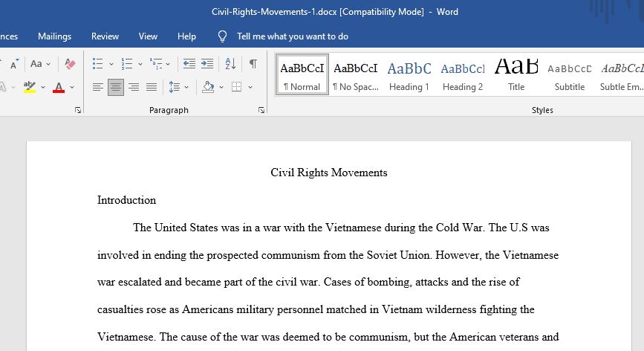Open Shading color dropdown arrow
644x351 pixels.
(x=221, y=87)
